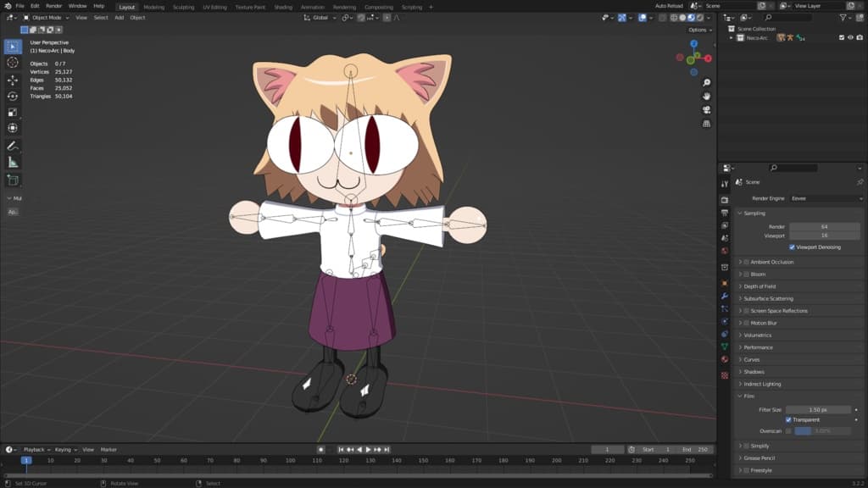Activate the 3D Cursor tool

pos(13,63)
